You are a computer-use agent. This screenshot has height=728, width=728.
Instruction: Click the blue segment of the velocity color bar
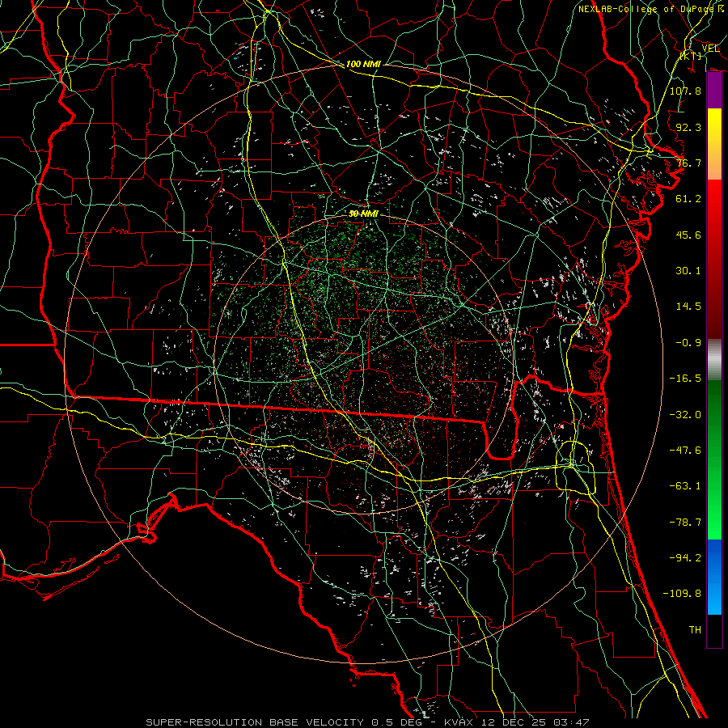click(x=714, y=577)
